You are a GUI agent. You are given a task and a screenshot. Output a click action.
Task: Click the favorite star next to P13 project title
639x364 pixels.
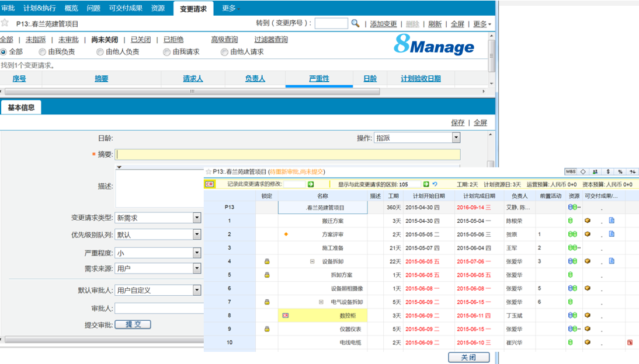point(5,23)
